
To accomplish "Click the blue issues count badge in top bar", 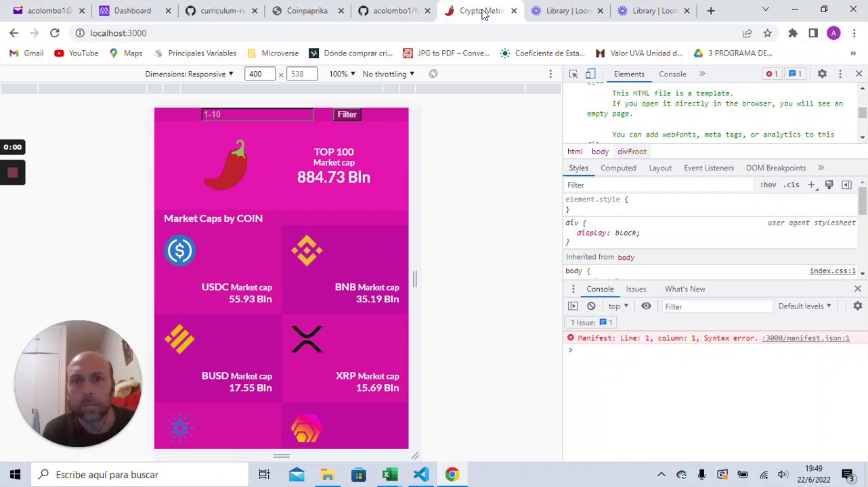I will click(795, 74).
